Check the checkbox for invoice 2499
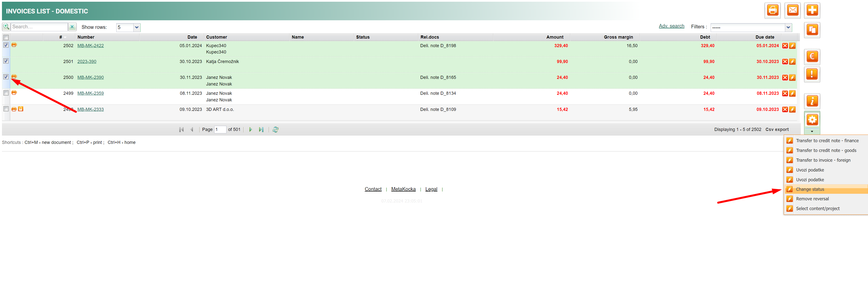Image resolution: width=868 pixels, height=299 pixels. [x=6, y=93]
